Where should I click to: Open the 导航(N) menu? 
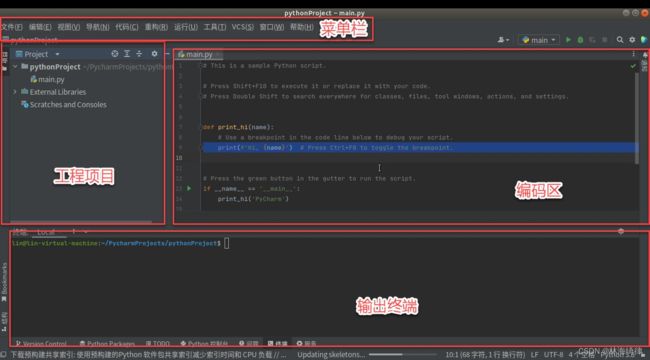tap(97, 27)
